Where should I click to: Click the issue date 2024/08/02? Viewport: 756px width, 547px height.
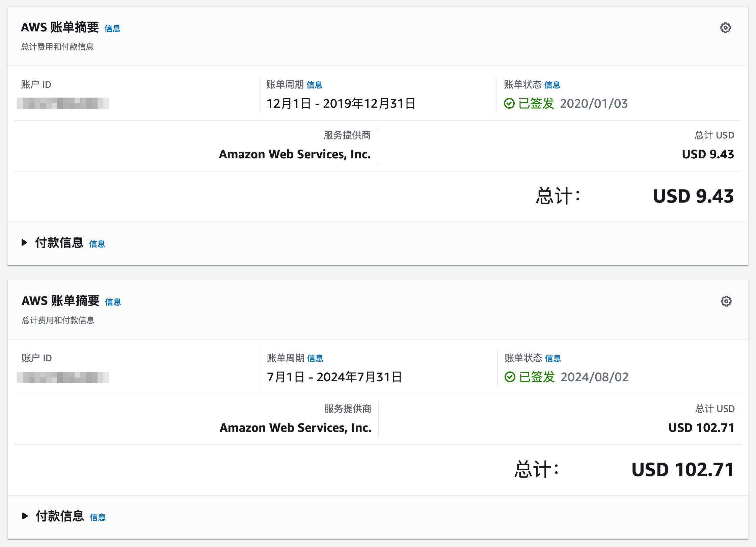point(595,377)
